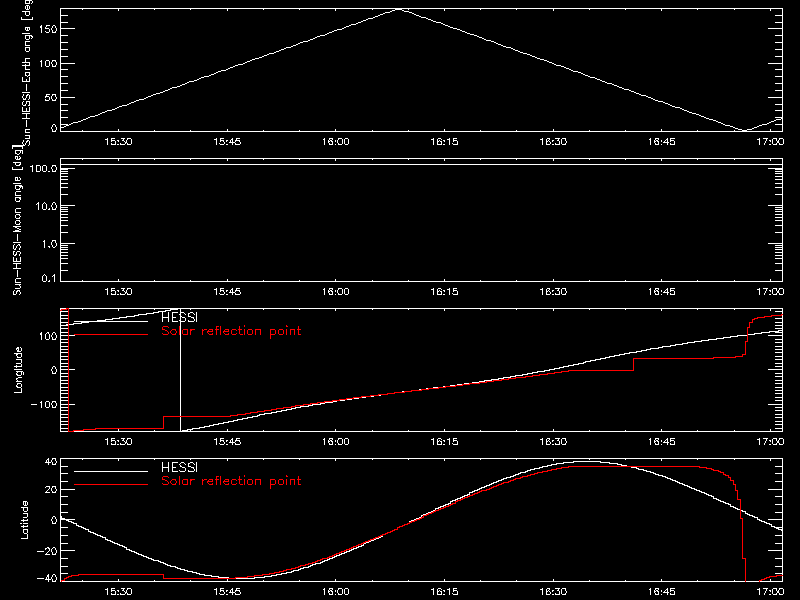Click the 100.0 tick on Moon angle plot
Viewport: 800px width, 600px height.
click(x=43, y=168)
